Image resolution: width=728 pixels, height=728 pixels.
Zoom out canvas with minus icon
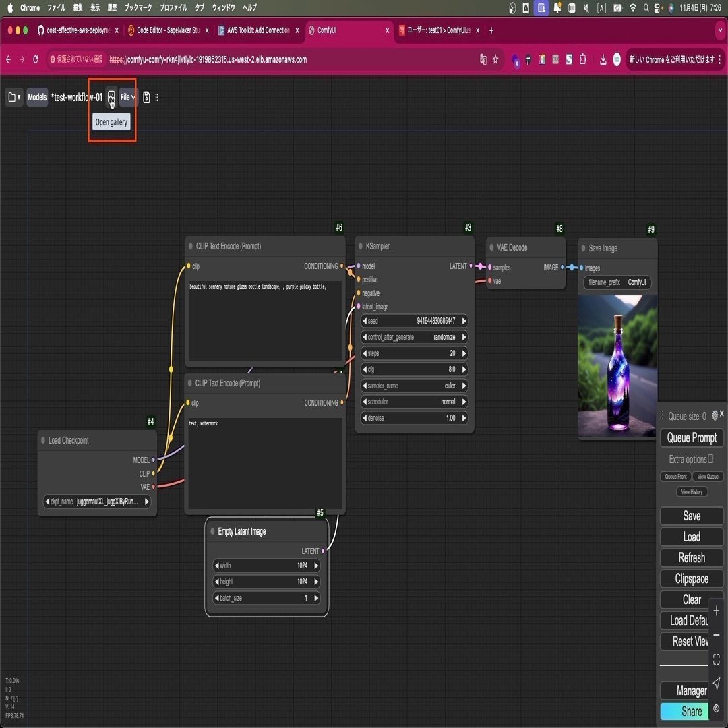coord(717,635)
